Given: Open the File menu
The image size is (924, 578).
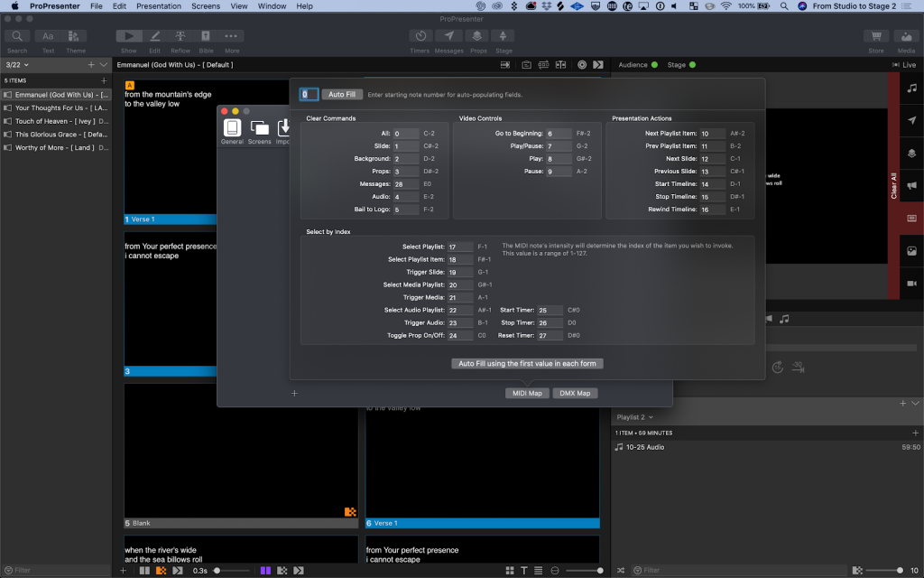Looking at the screenshot, I should coord(96,6).
